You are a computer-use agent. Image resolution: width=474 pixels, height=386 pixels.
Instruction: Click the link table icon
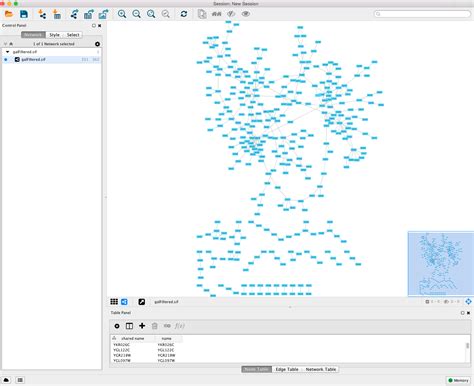pos(167,326)
